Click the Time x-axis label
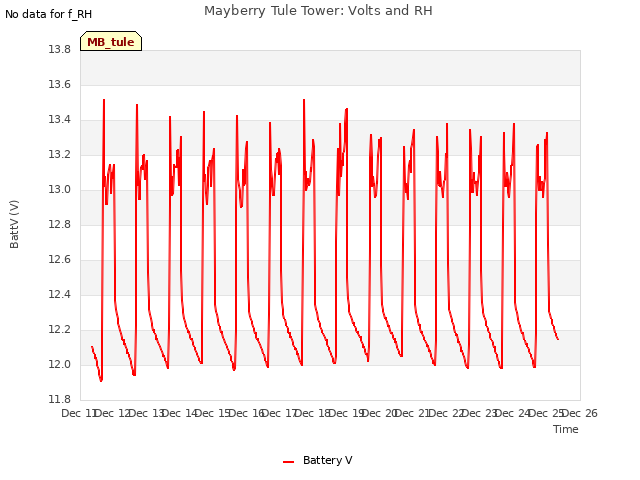 coord(566,429)
